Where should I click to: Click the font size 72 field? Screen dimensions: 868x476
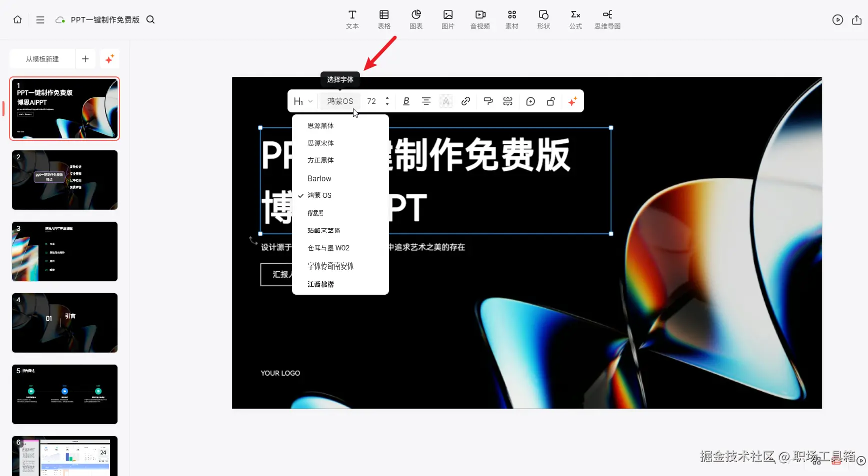pyautogui.click(x=371, y=101)
